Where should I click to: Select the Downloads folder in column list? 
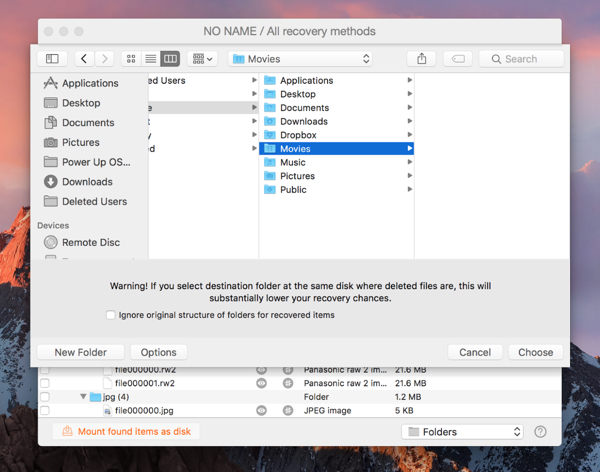coord(336,121)
